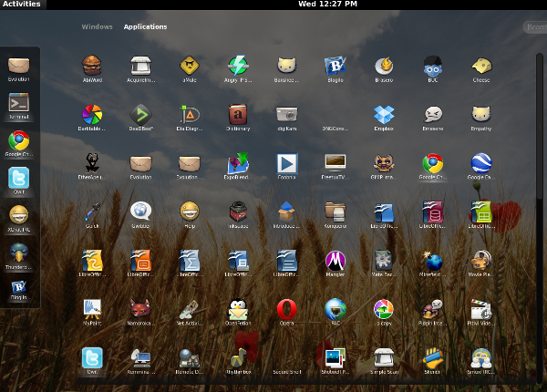Image resolution: width=547 pixels, height=392 pixels.
Task: Click the "Secure Shell" application label
Action: [287, 372]
